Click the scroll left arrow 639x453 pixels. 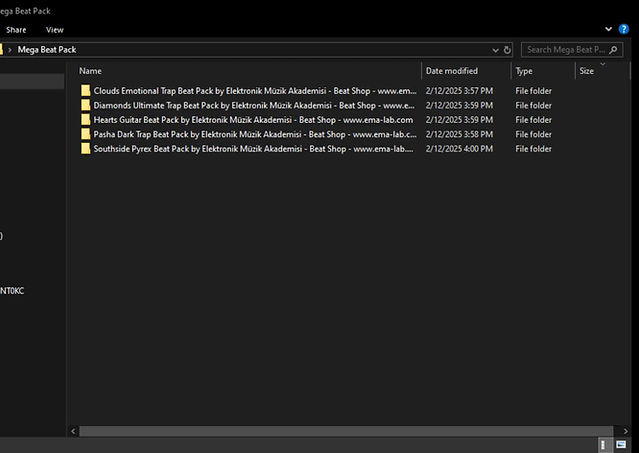pos(73,431)
